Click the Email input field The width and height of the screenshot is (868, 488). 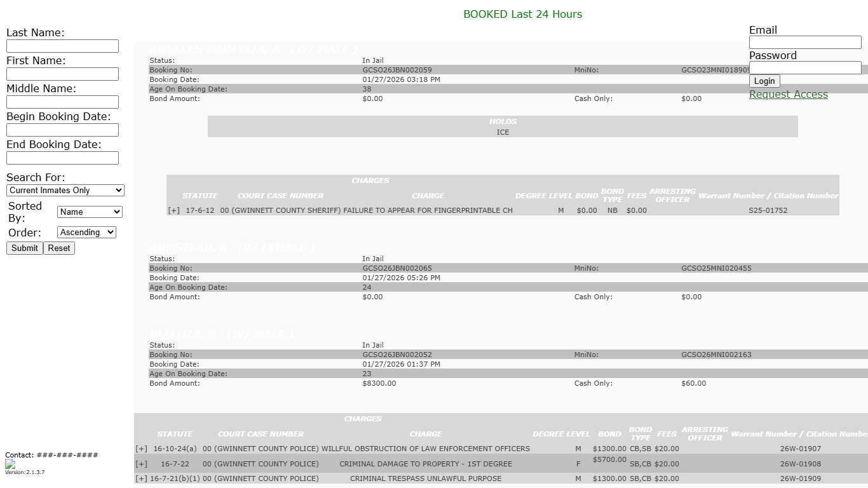(805, 43)
